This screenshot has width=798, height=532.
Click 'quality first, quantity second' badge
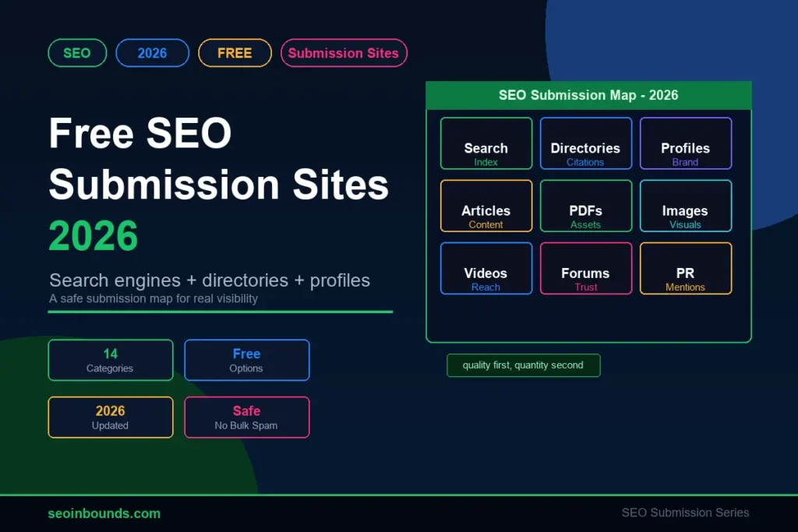coord(523,365)
